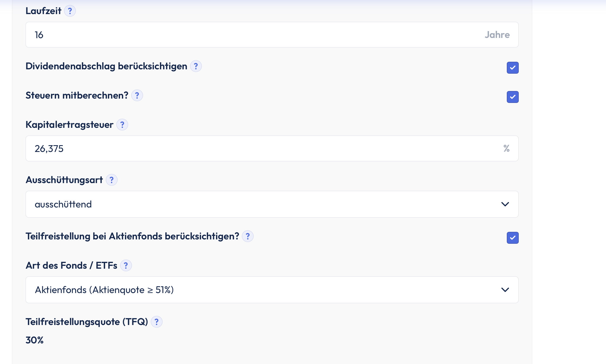Open help for Dividendenabschlag berücksichtigen

(x=196, y=66)
